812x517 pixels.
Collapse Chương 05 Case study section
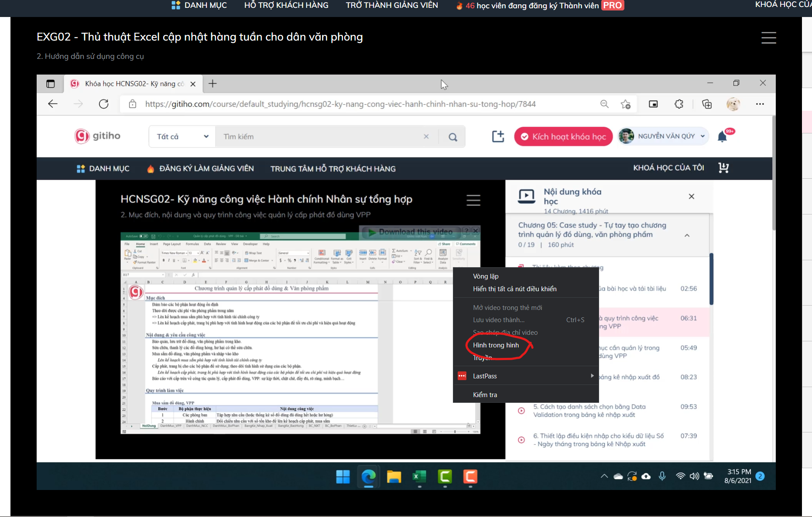tap(687, 235)
